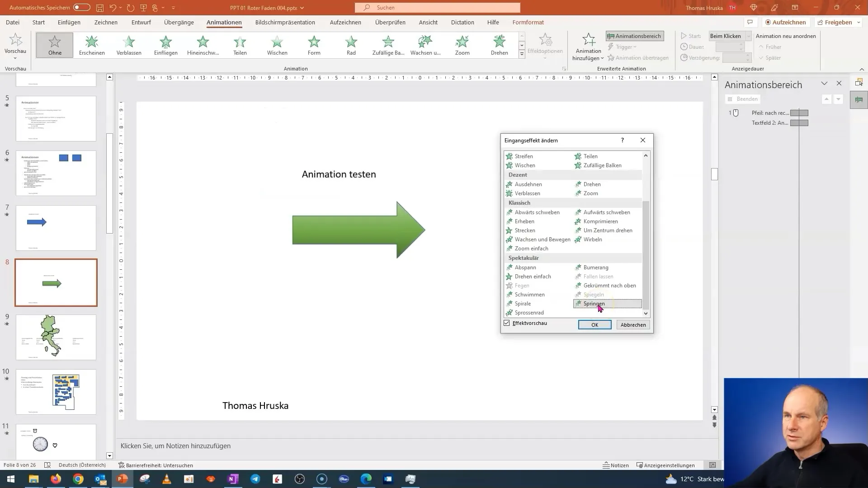Image resolution: width=868 pixels, height=488 pixels.
Task: Open the Datei menu
Action: (x=13, y=22)
